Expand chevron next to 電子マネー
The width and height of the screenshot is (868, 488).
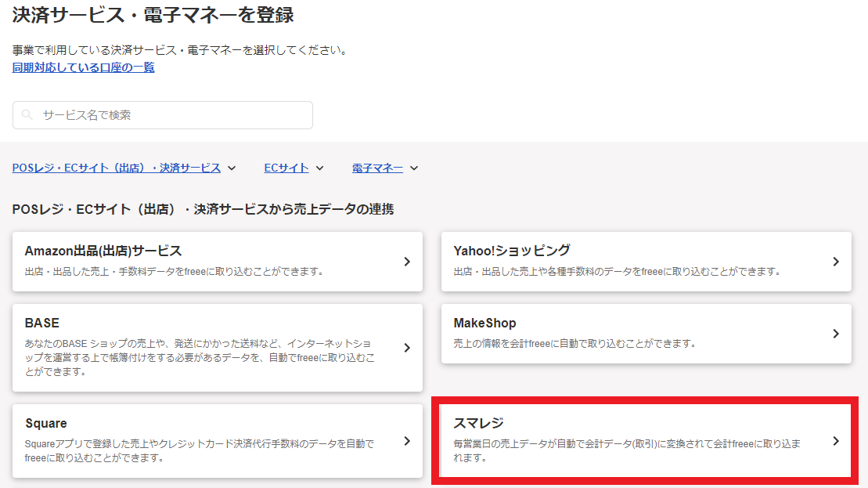[414, 168]
